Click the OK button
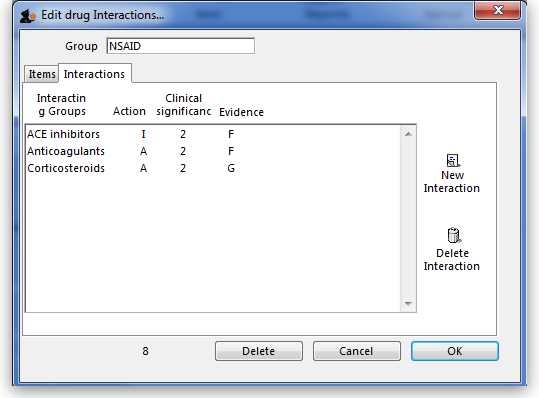The height and width of the screenshot is (398, 539). (x=454, y=351)
